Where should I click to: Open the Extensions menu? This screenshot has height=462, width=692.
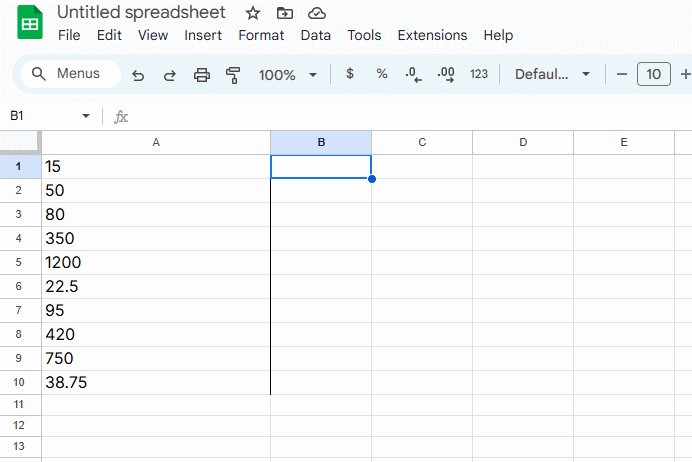(432, 35)
